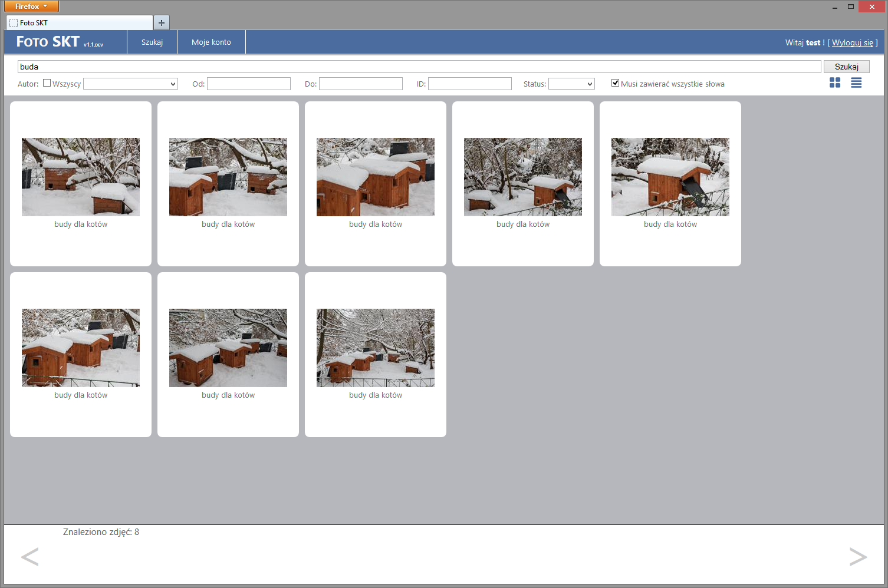Go to previous results page arrow
The image size is (888, 588).
click(30, 557)
